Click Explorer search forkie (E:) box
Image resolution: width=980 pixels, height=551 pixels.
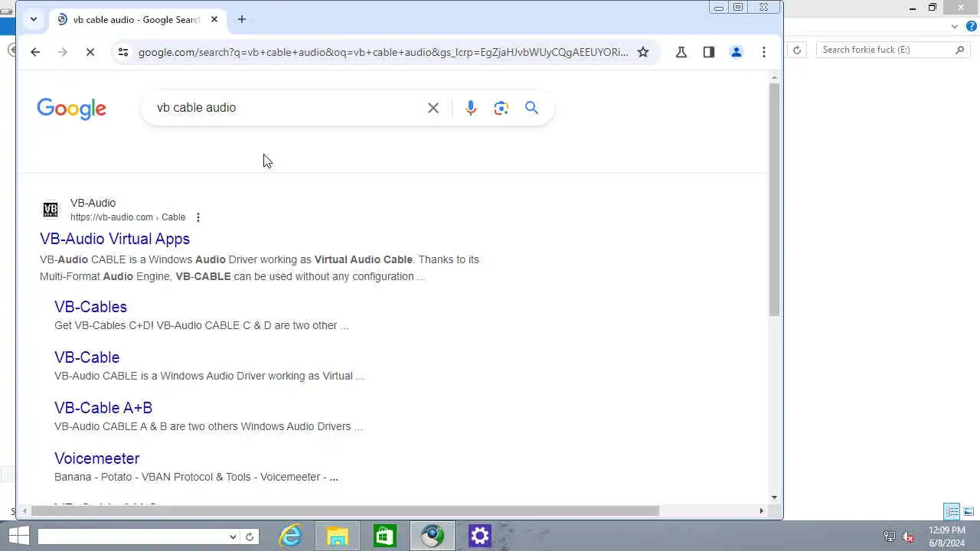(x=893, y=50)
